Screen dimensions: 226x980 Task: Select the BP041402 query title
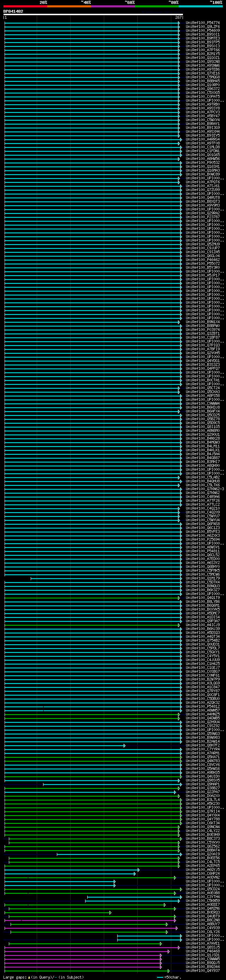click(x=13, y=11)
